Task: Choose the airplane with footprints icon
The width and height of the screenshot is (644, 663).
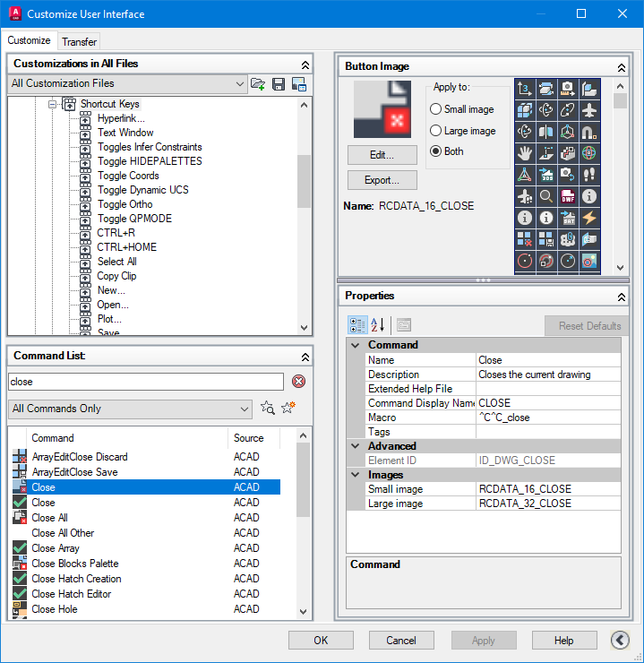Action: pyautogui.click(x=524, y=196)
